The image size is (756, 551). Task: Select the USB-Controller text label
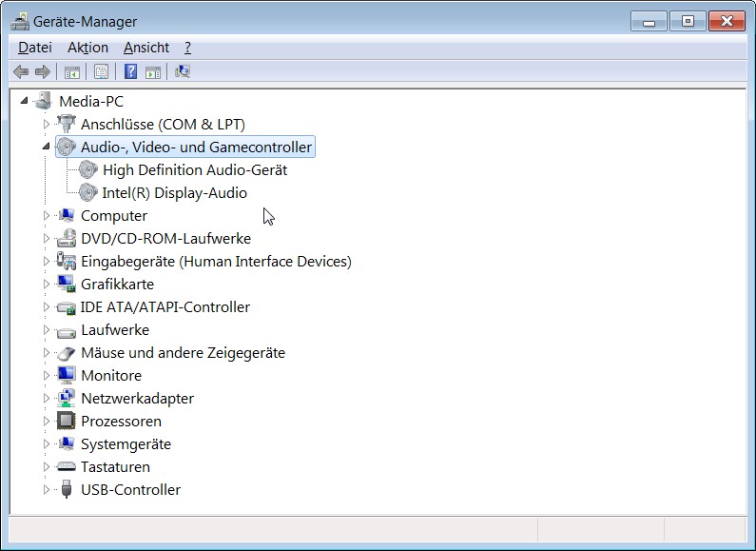click(130, 490)
